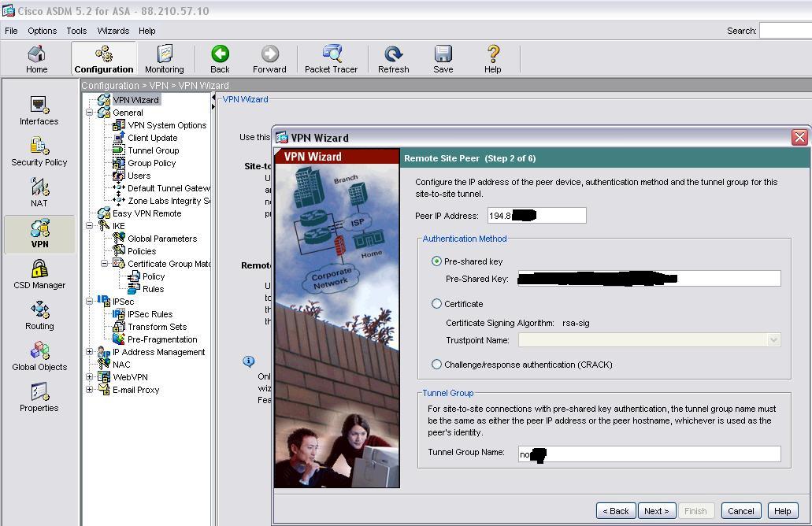The width and height of the screenshot is (812, 526).
Task: Open the File menu
Action: point(11,31)
